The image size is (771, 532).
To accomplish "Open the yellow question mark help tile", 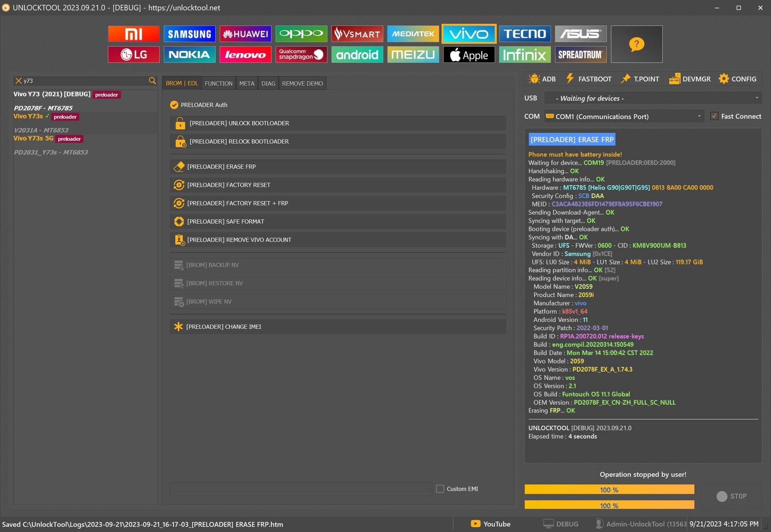I will tap(636, 44).
